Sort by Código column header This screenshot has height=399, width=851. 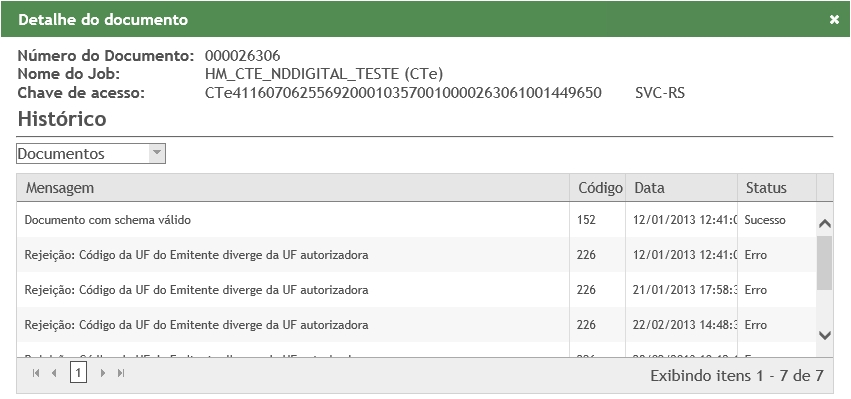[x=598, y=188]
